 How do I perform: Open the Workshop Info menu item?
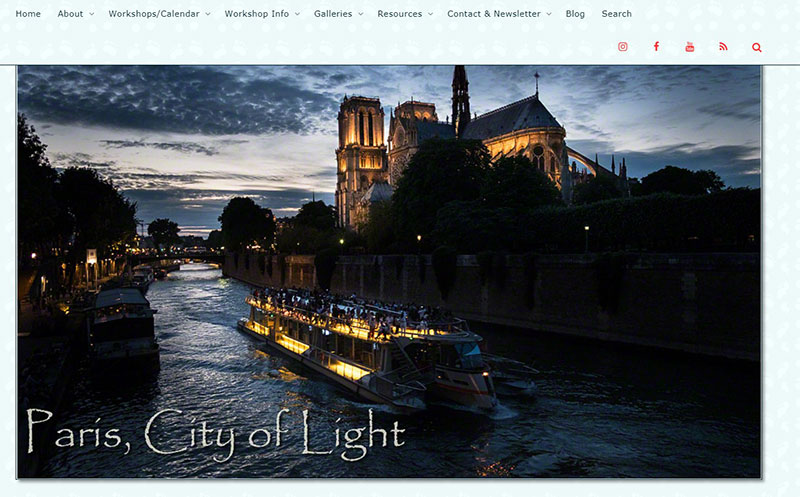click(257, 14)
